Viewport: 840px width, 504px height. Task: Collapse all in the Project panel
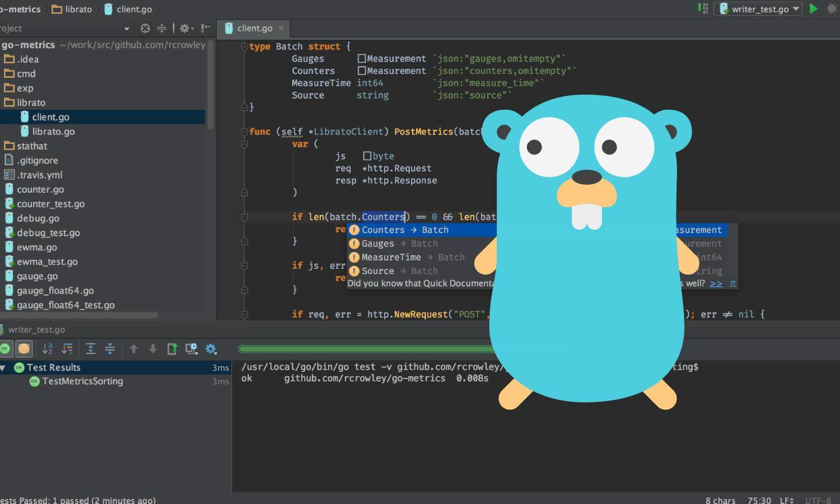161,28
